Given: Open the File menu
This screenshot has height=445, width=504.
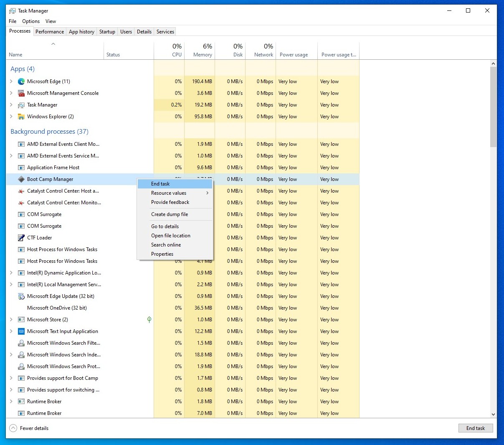Looking at the screenshot, I should [13, 21].
